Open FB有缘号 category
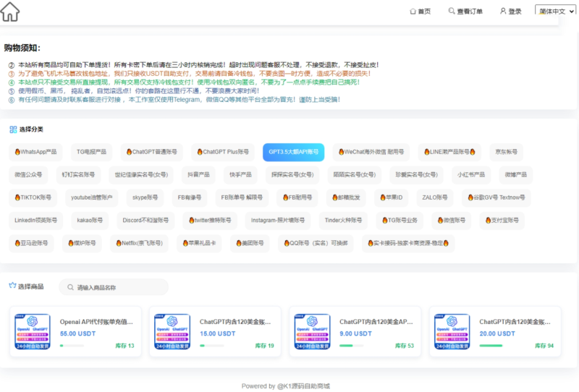 [190, 198]
